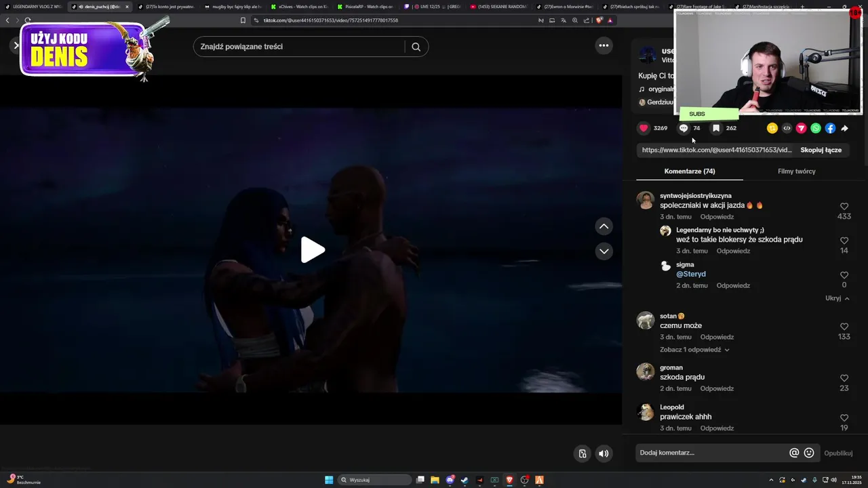
Task: Toggle auto-scroll icon beside the volume
Action: tap(582, 453)
